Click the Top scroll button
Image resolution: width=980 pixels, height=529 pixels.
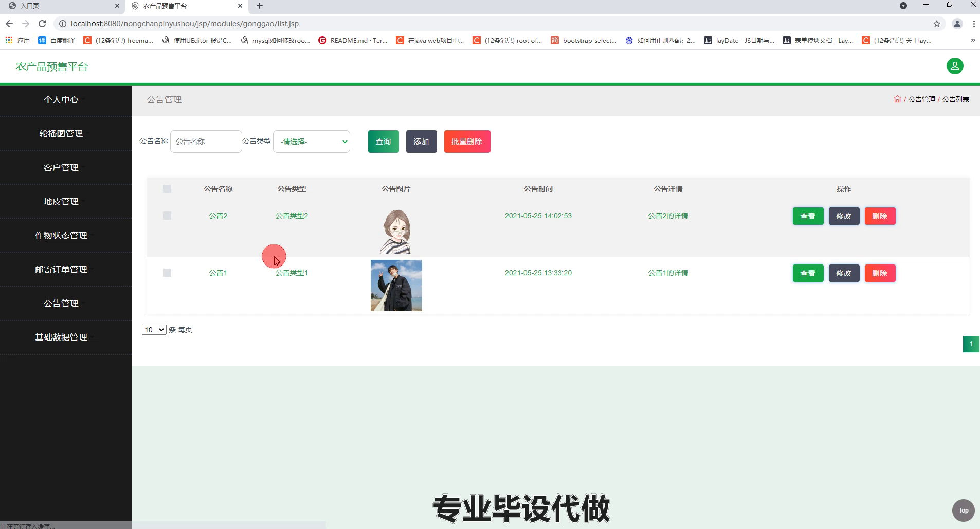pyautogui.click(x=964, y=510)
